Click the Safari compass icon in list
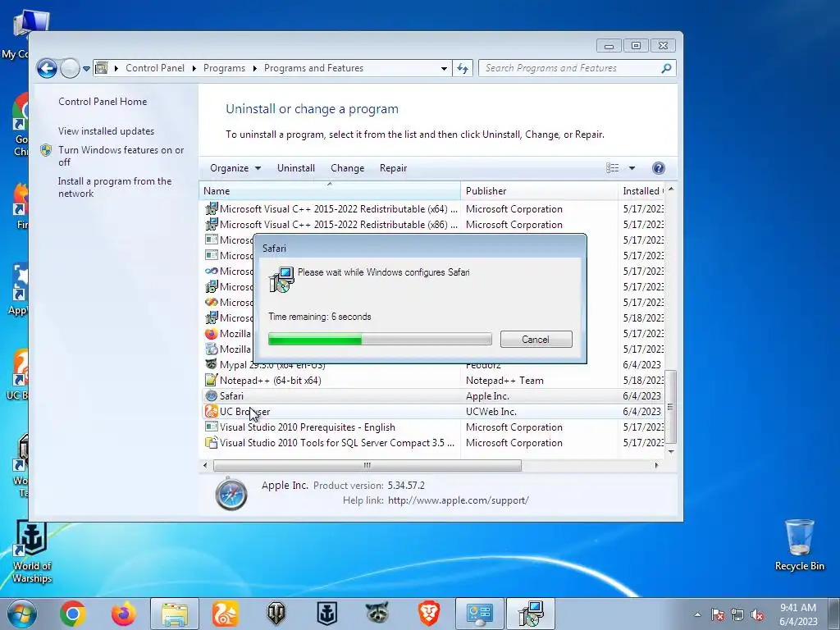 [x=211, y=396]
